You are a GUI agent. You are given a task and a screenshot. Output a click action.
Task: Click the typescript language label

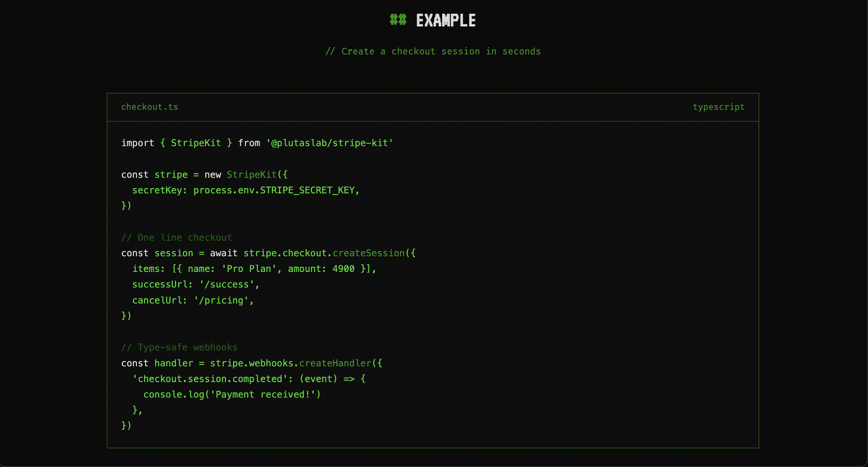click(x=719, y=107)
